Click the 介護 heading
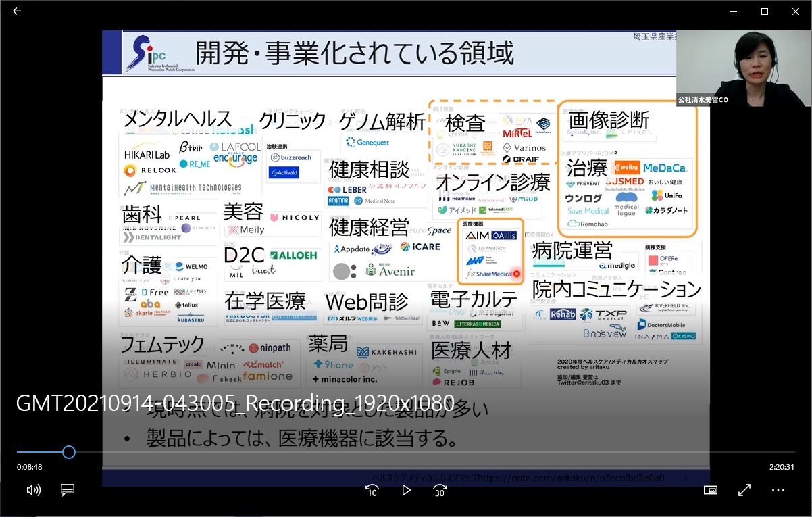This screenshot has width=812, height=517. pos(142,264)
